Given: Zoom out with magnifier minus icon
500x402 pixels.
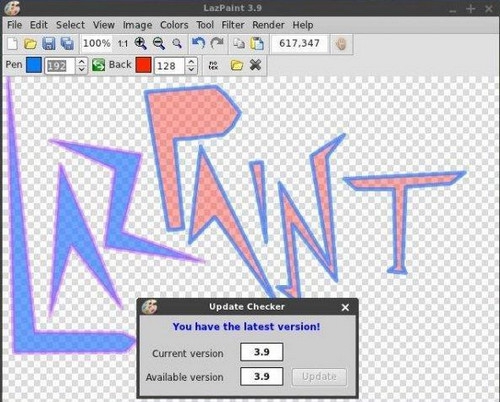Looking at the screenshot, I should pyautogui.click(x=159, y=44).
